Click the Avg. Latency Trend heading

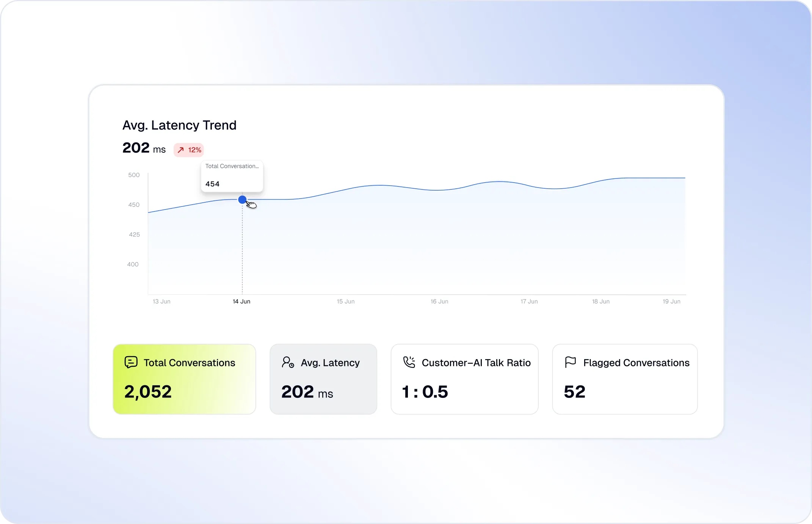click(x=179, y=125)
